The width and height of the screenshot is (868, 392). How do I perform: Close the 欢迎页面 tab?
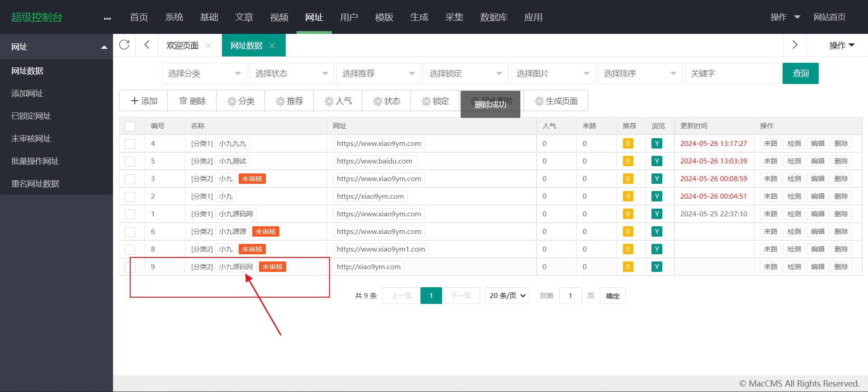click(x=208, y=46)
